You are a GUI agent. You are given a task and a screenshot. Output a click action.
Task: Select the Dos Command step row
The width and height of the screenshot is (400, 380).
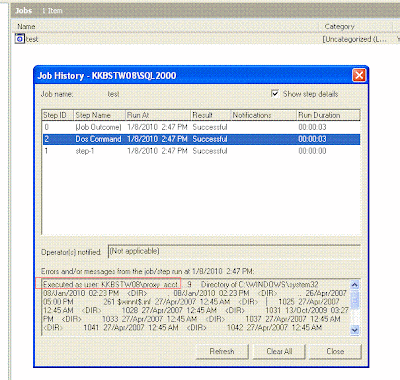click(x=201, y=139)
